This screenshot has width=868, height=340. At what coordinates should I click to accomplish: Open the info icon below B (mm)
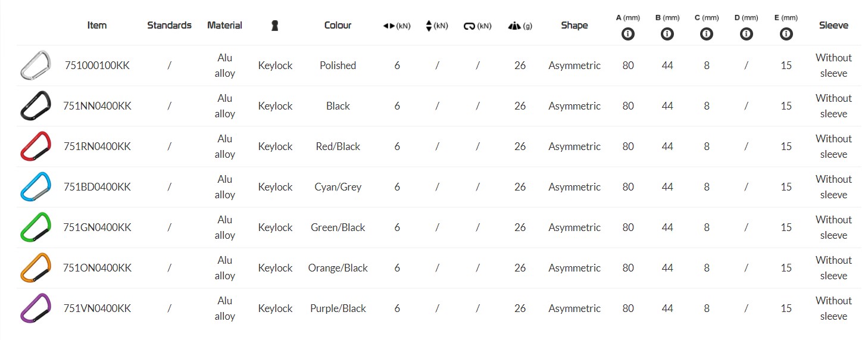667,34
